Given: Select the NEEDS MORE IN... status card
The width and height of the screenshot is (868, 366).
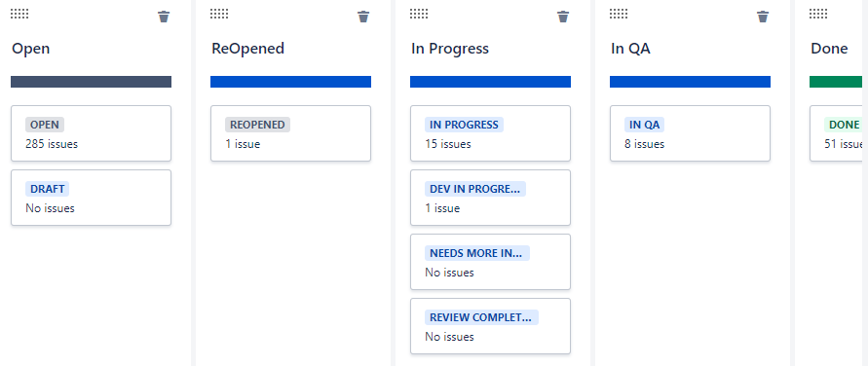Looking at the screenshot, I should click(490, 262).
